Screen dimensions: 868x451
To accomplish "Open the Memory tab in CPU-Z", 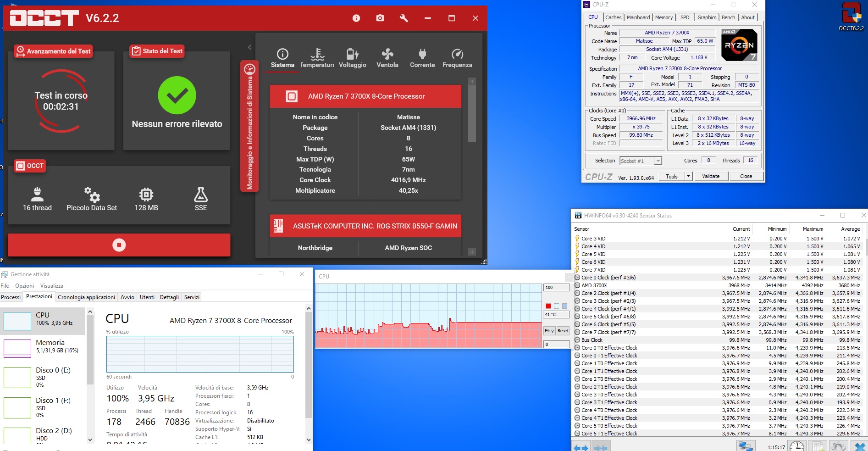I will coord(664,17).
